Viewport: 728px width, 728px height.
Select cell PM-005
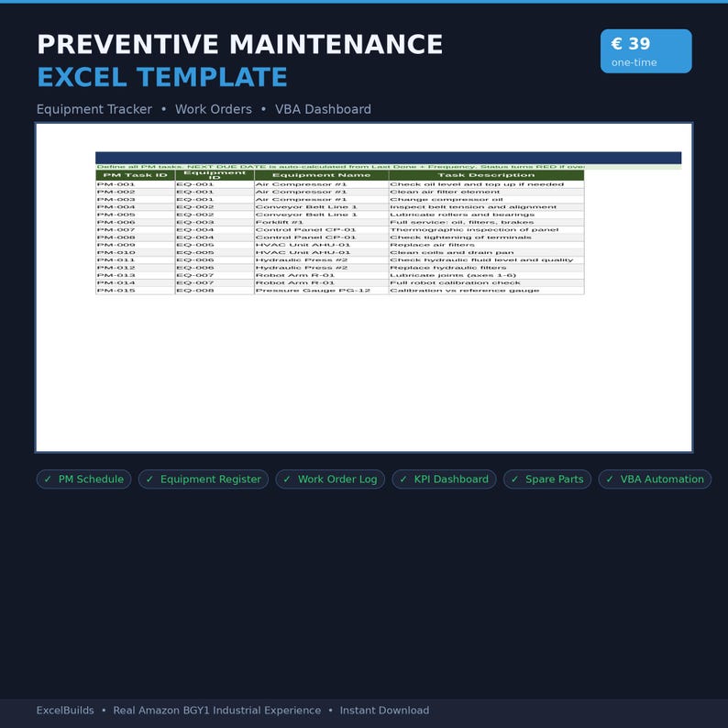click(135, 215)
